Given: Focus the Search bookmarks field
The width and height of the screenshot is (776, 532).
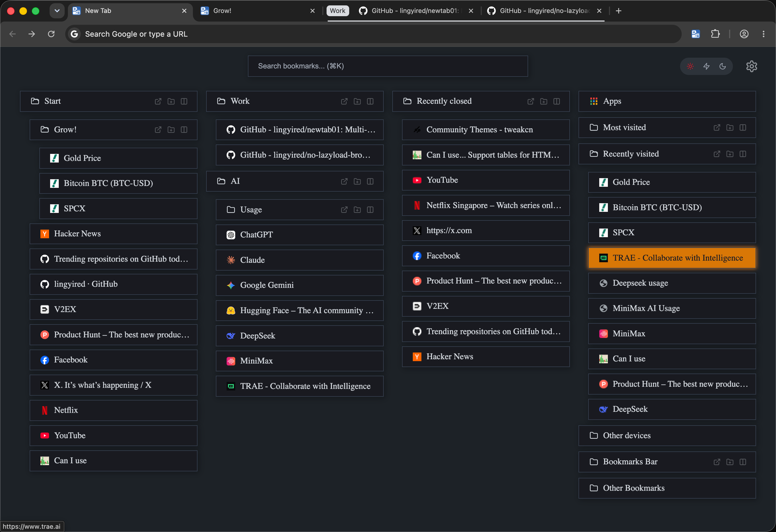Looking at the screenshot, I should (x=388, y=66).
